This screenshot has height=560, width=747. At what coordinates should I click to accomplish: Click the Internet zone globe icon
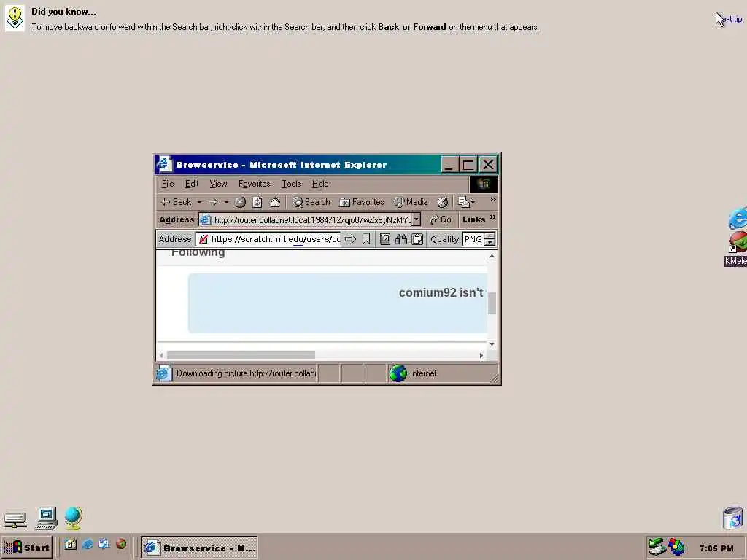point(398,373)
